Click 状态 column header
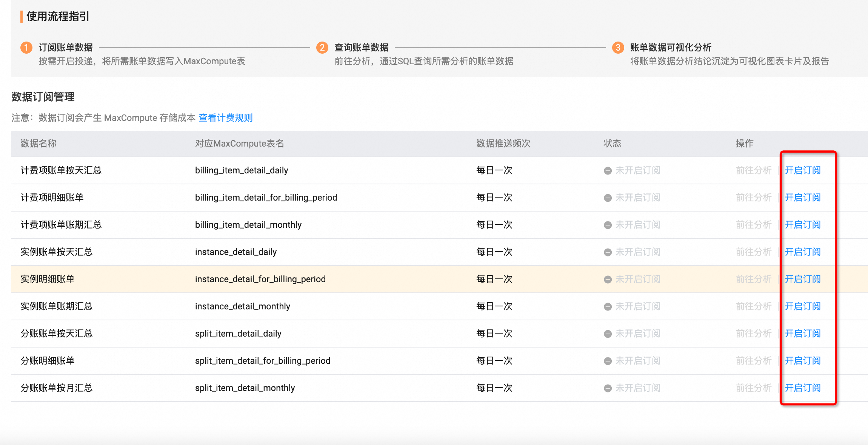The width and height of the screenshot is (868, 445). pyautogui.click(x=612, y=144)
